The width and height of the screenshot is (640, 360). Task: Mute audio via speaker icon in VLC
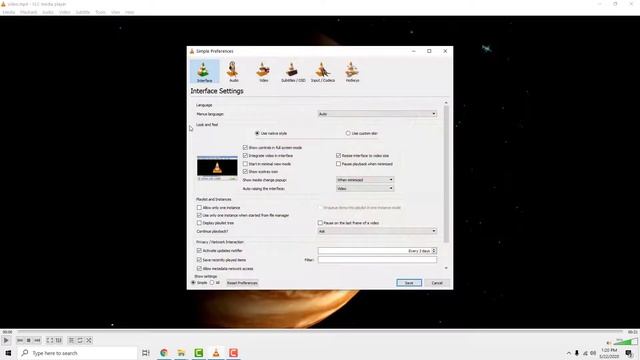point(609,343)
